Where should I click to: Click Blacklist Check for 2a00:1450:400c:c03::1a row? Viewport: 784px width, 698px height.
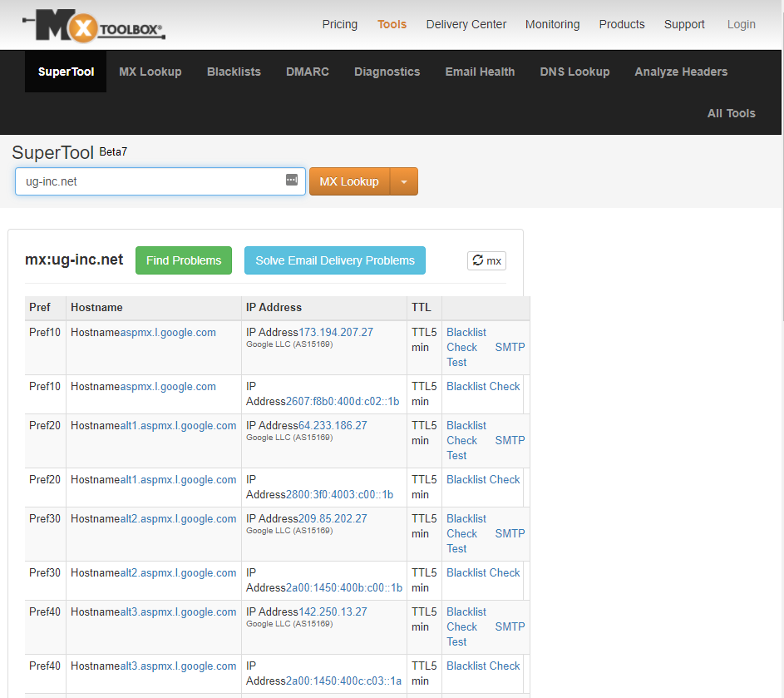[483, 666]
